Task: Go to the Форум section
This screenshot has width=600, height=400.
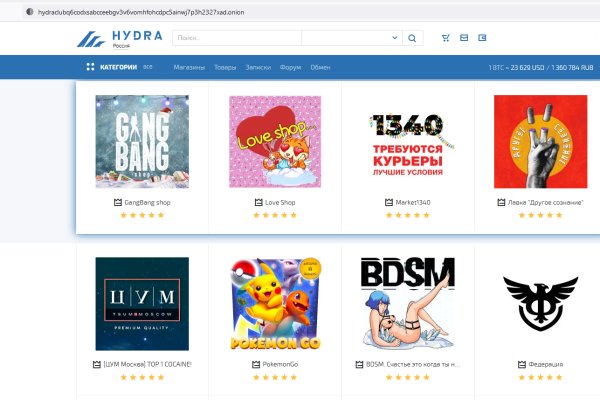Action: [x=290, y=68]
